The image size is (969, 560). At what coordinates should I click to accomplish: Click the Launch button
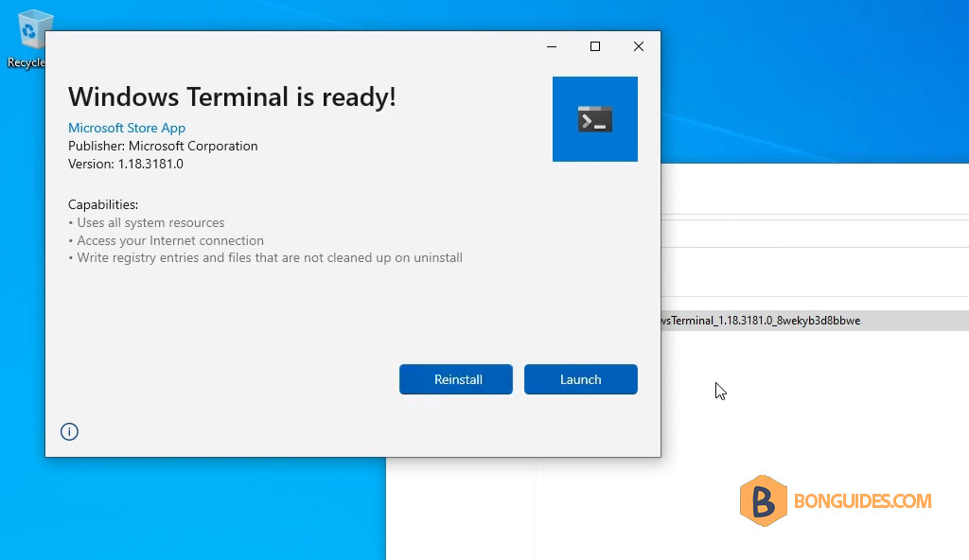coord(580,379)
